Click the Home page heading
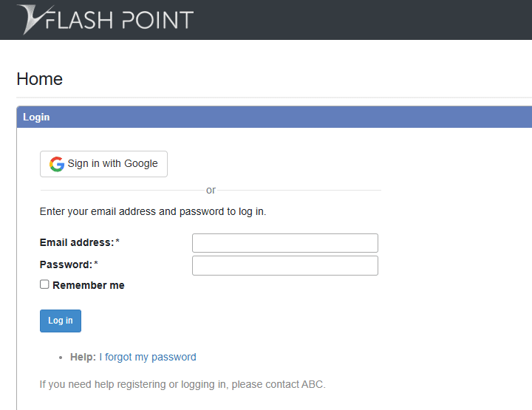Viewport: 532px width, 410px height. point(40,79)
